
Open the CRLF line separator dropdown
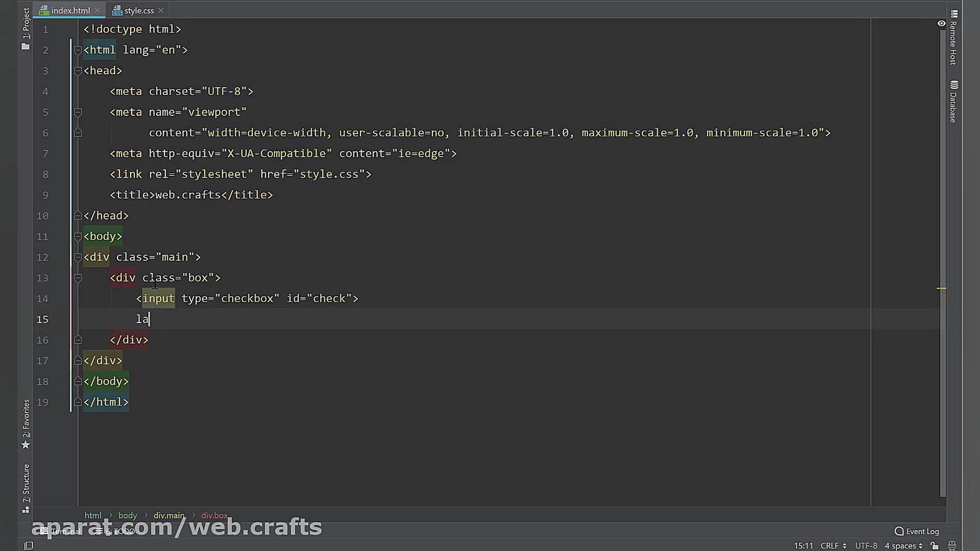pos(833,546)
